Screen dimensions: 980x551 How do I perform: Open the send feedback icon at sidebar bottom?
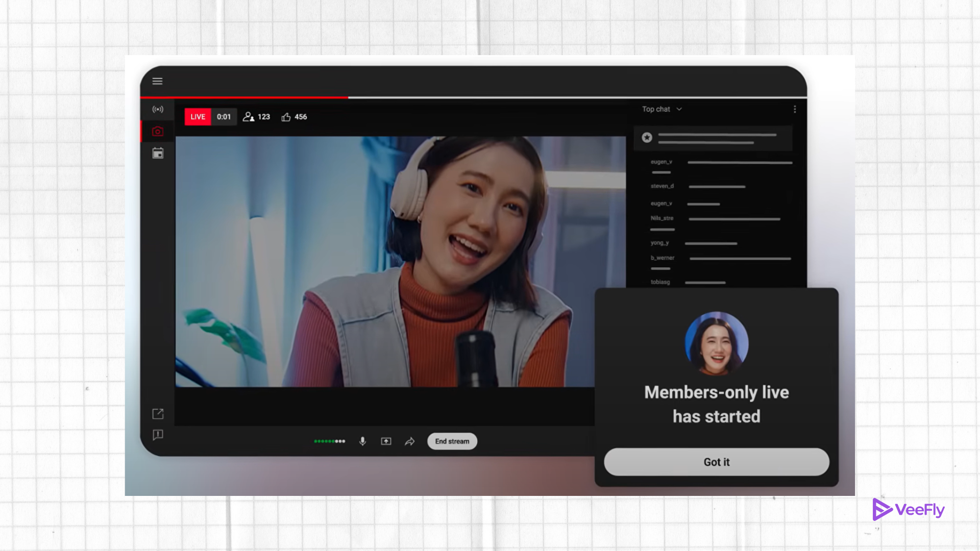pyautogui.click(x=157, y=435)
